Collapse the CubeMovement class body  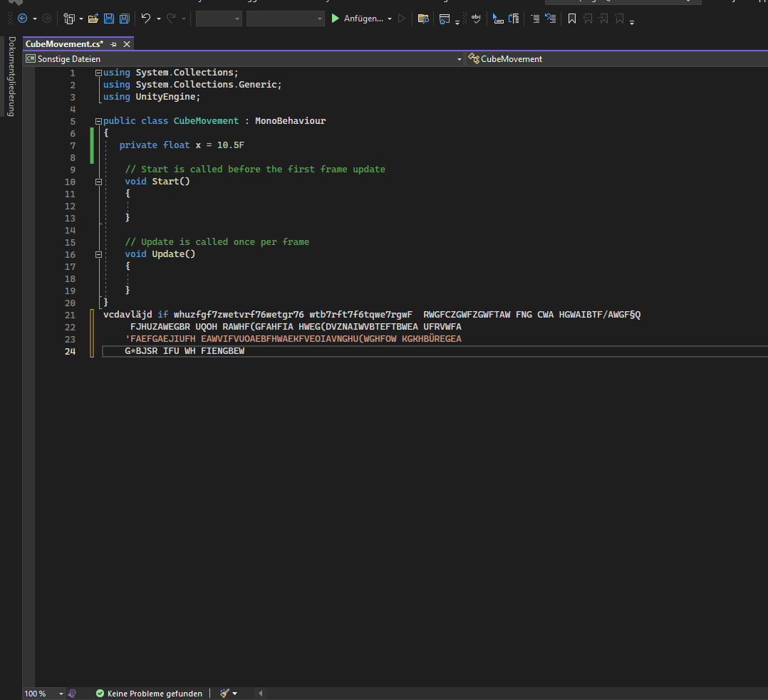click(x=98, y=121)
